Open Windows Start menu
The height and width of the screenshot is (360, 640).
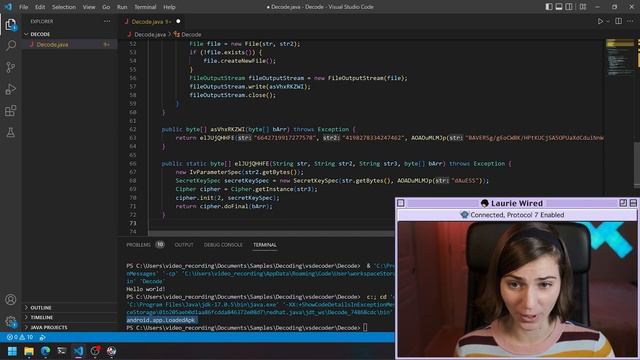coord(12,351)
